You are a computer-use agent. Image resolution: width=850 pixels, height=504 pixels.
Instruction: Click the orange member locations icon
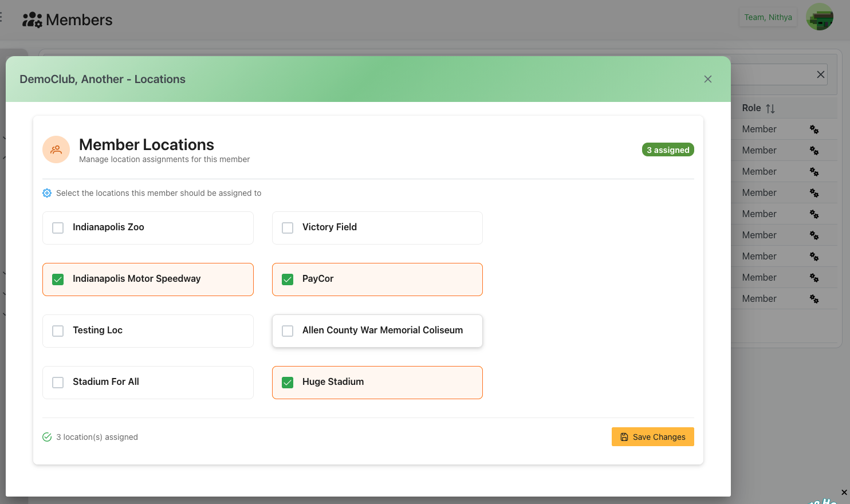(x=56, y=149)
